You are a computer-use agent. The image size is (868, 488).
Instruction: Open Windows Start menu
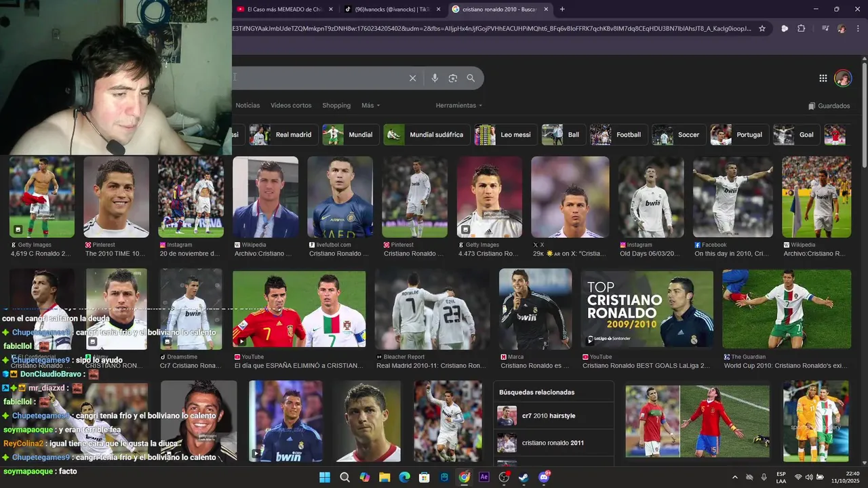tap(325, 477)
